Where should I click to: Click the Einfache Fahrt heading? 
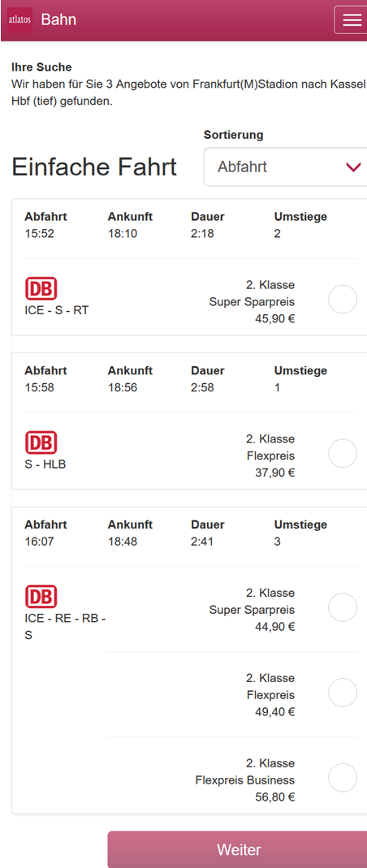[x=94, y=166]
